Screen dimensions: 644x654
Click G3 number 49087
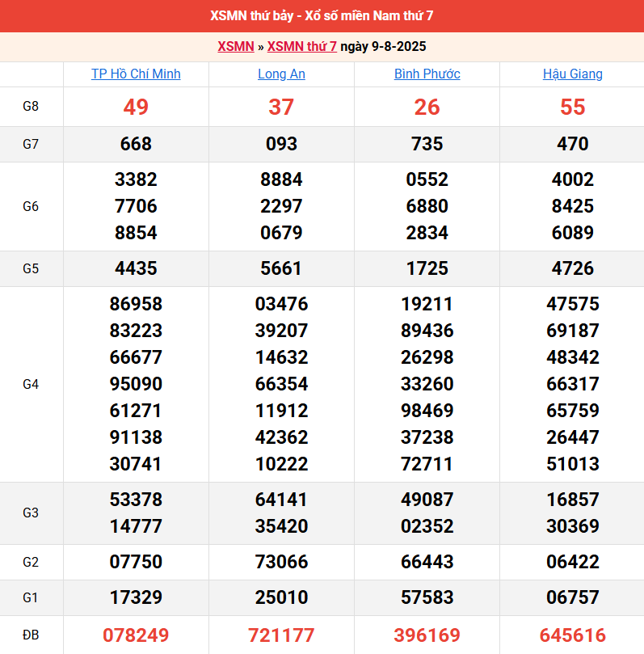[x=427, y=500]
